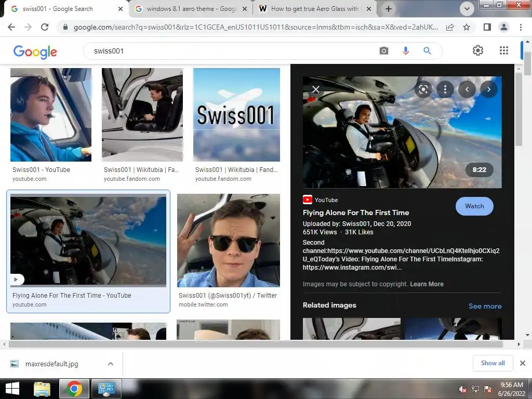
Task: Click the swiss001 search input field
Action: pyautogui.click(x=231, y=51)
